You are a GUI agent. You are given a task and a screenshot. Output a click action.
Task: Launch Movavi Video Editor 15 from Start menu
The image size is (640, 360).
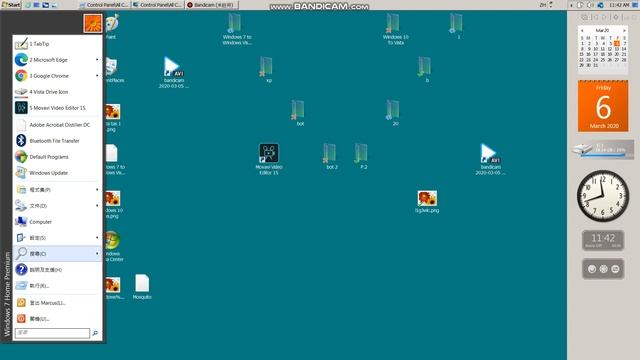(57, 108)
